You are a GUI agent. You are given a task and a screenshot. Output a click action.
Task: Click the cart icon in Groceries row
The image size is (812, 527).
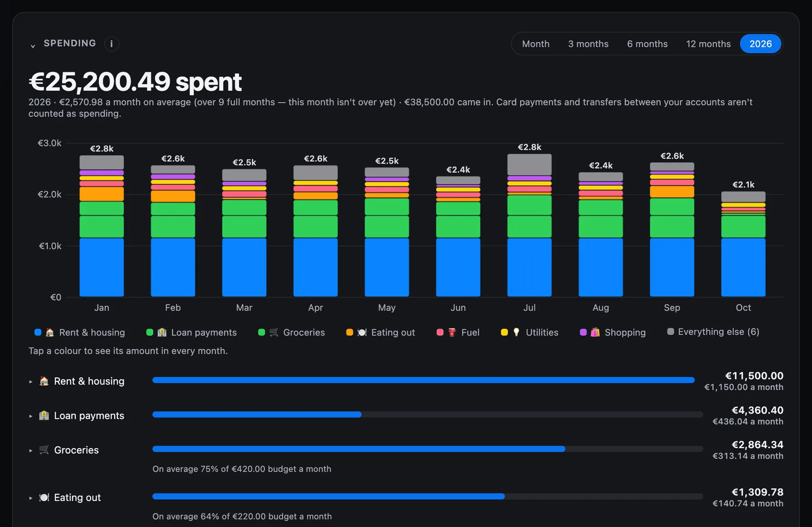coord(44,449)
